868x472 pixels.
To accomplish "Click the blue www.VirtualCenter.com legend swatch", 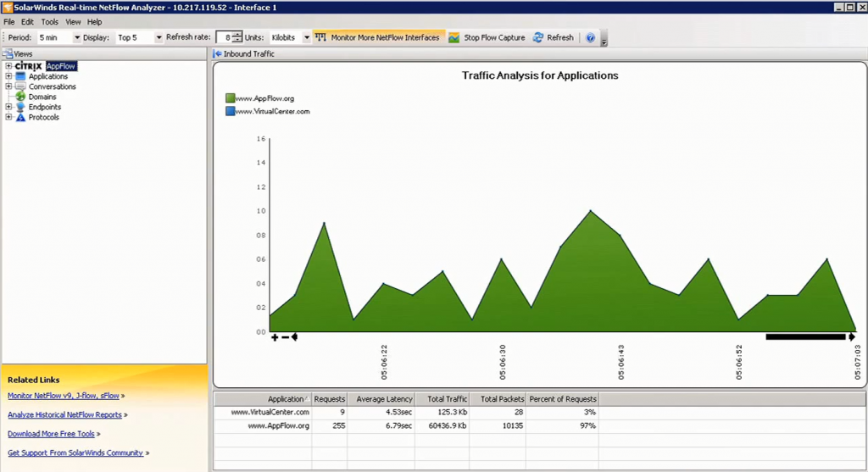I will pyautogui.click(x=231, y=111).
